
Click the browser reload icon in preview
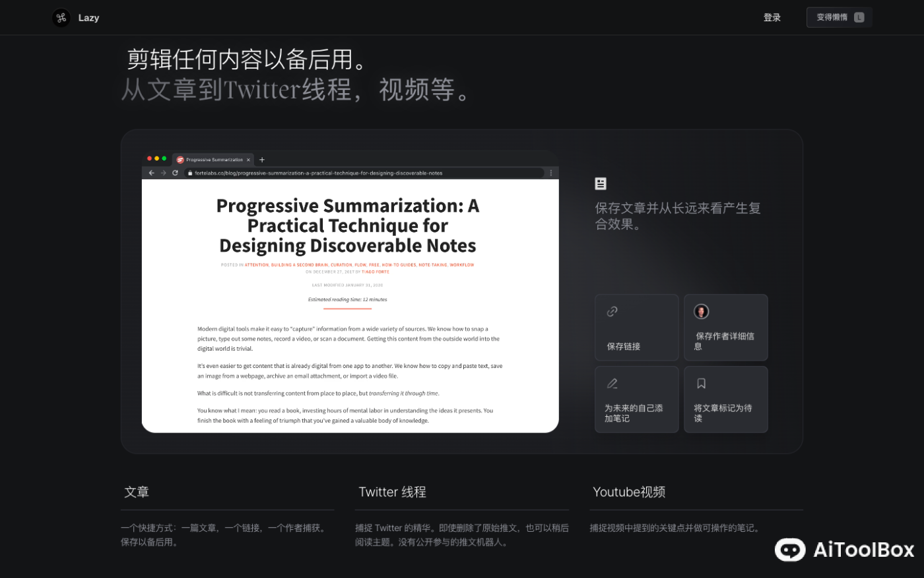175,173
